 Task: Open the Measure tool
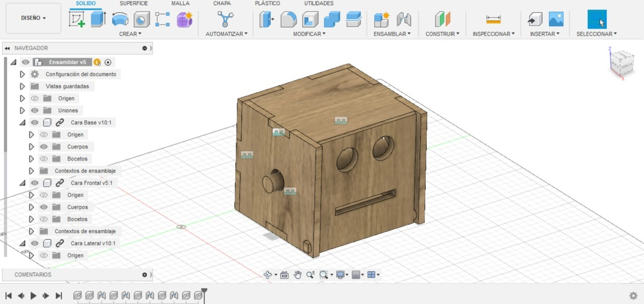494,19
